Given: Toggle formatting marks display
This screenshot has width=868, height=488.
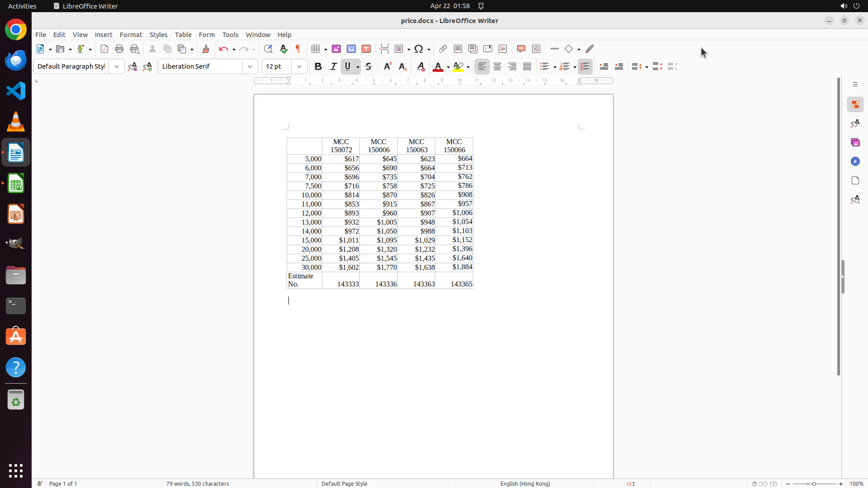Looking at the screenshot, I should pyautogui.click(x=298, y=49).
